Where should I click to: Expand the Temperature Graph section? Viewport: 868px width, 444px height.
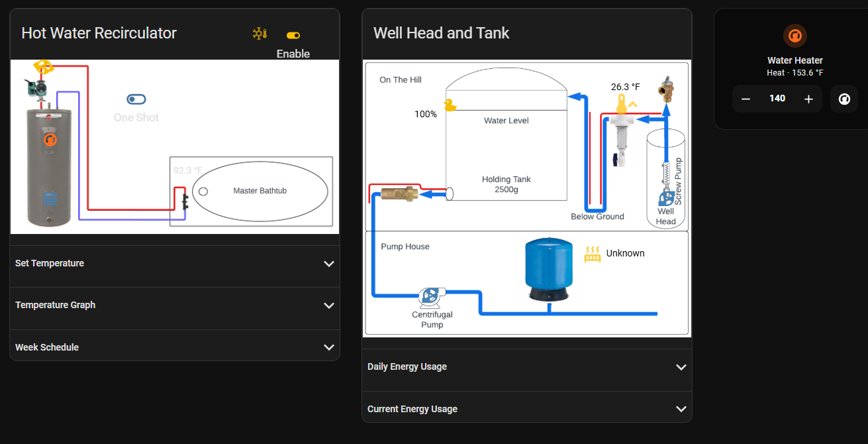175,305
